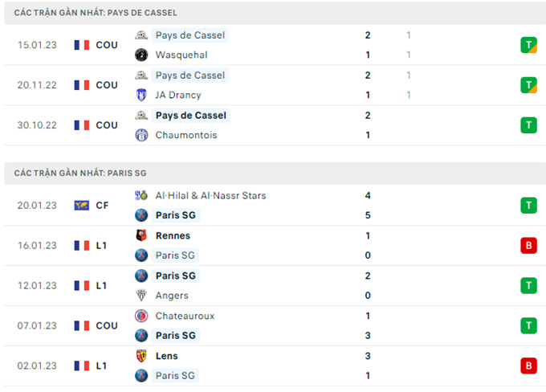Click the red B badge for Lens match

point(528,365)
